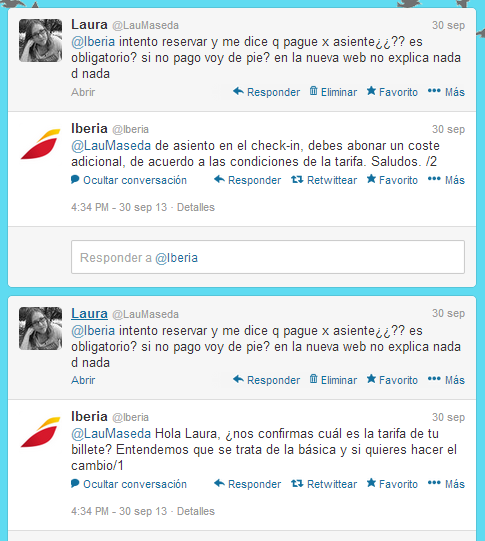This screenshot has width=485, height=541.
Task: Reply to Iberia 'de asiento en el check-in' tweet
Action: 247,180
